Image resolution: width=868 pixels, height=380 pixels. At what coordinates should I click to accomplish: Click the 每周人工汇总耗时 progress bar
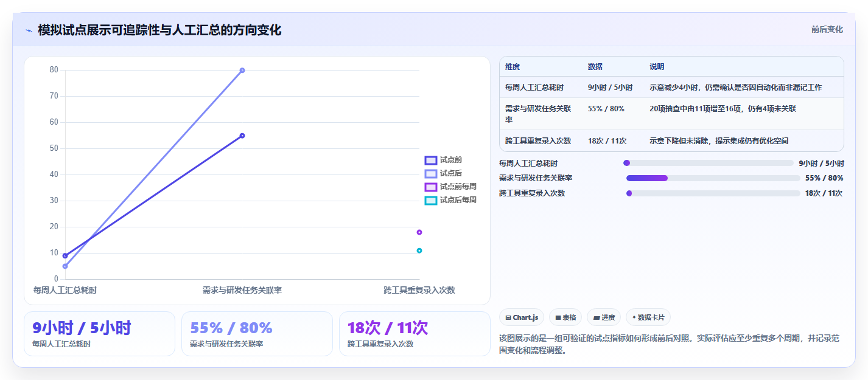pos(709,163)
